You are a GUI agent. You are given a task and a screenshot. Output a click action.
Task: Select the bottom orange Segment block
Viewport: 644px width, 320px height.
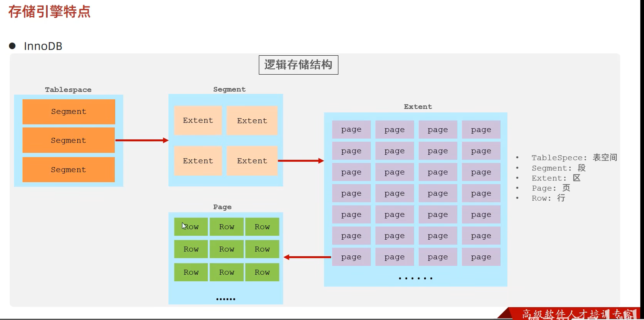click(69, 169)
